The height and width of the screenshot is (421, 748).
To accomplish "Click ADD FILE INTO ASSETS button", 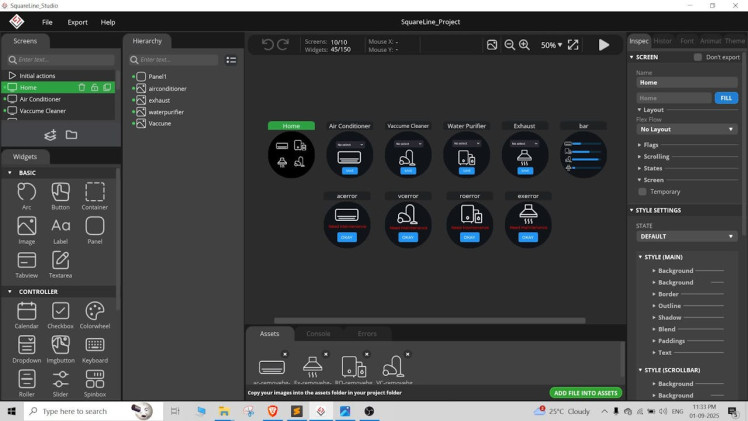I will pos(585,393).
